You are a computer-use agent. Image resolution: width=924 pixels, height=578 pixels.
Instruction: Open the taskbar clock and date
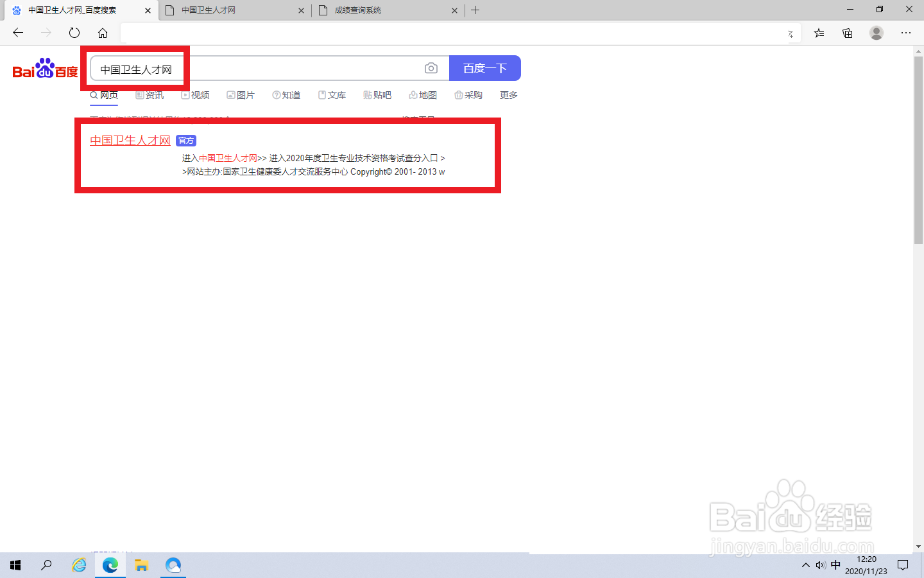coord(866,565)
